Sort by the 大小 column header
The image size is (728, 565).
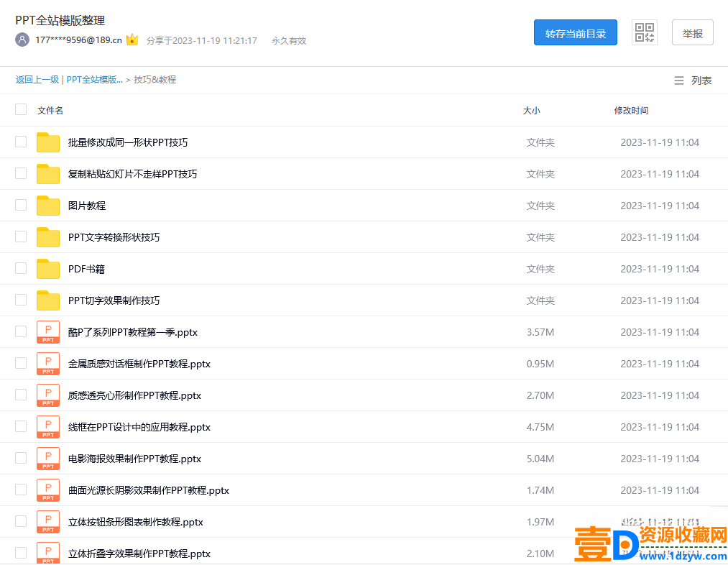click(532, 111)
